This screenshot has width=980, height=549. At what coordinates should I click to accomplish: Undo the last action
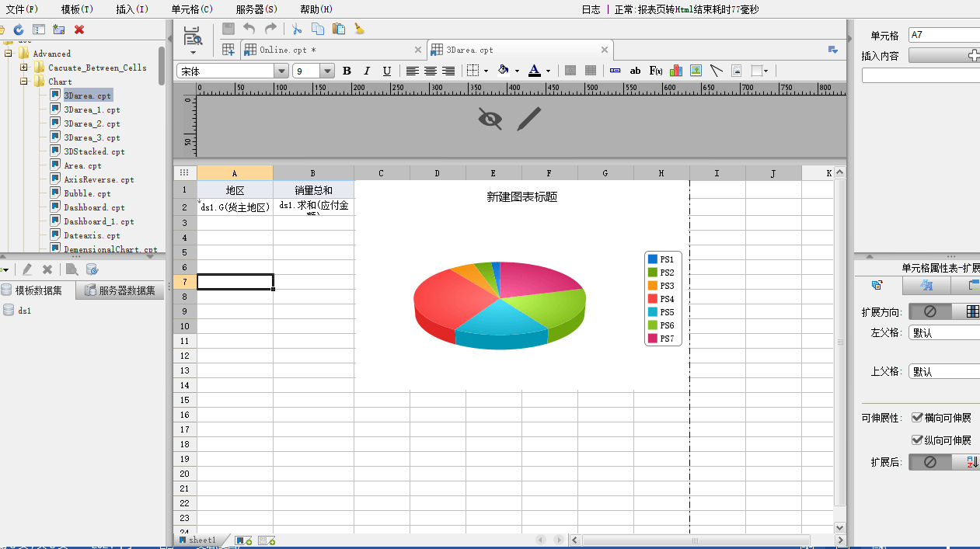pos(249,29)
